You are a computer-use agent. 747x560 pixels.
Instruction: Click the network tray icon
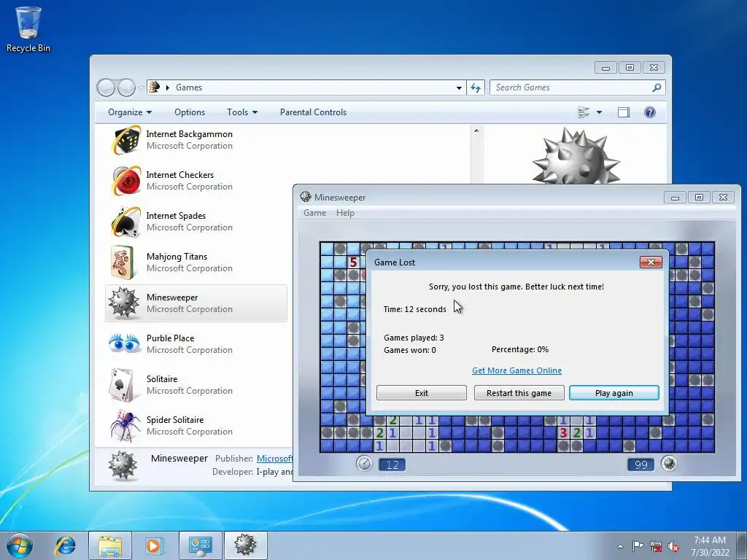click(x=656, y=547)
